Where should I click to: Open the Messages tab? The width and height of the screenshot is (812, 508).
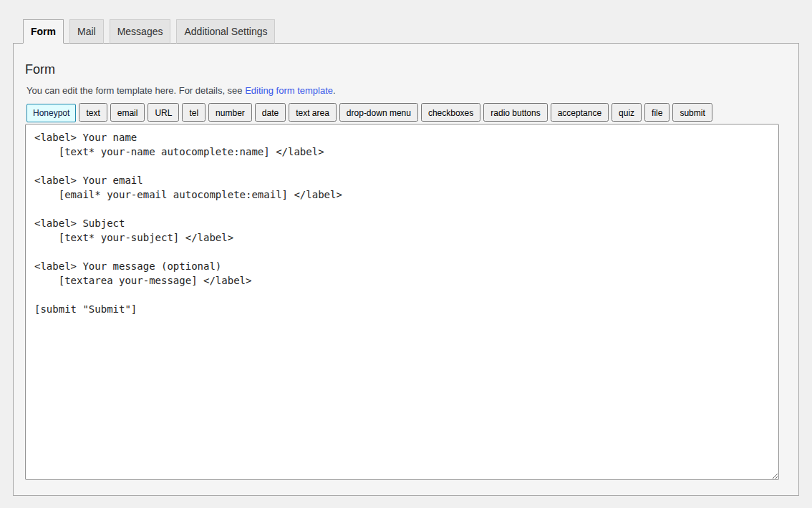(140, 31)
